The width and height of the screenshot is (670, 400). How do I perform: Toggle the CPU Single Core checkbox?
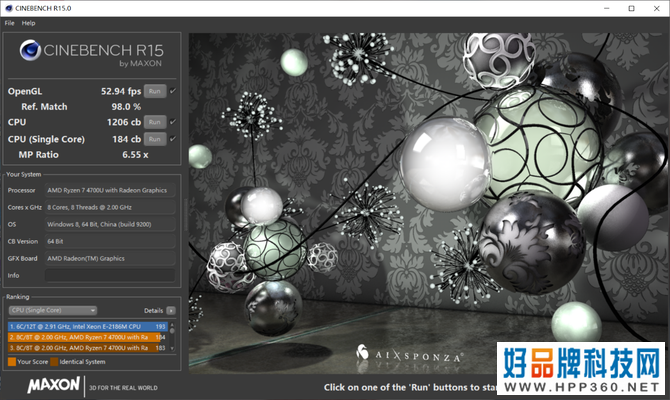[173, 139]
